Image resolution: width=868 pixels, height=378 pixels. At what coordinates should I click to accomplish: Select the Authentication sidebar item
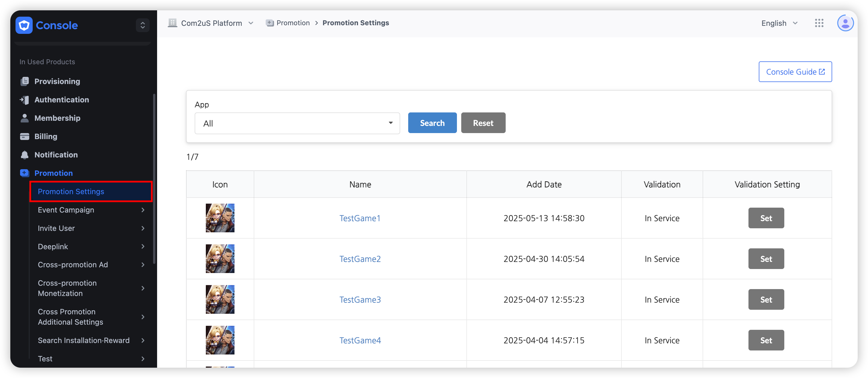pos(61,100)
